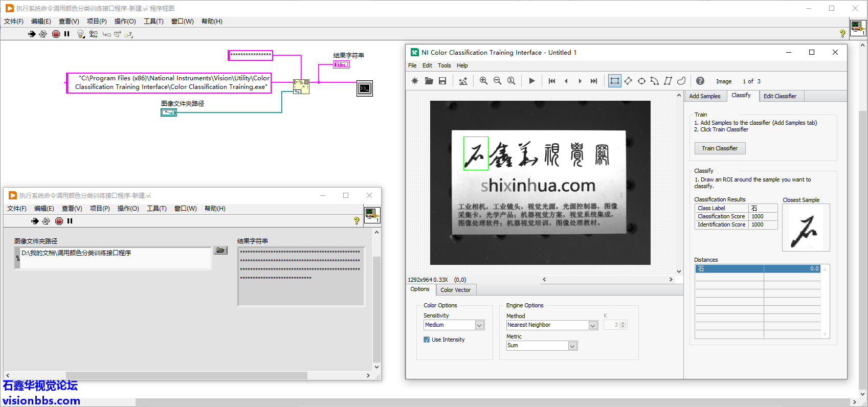This screenshot has height=407, width=868.
Task: Toggle Run Continuously in block diagram toolbar
Action: 43,34
